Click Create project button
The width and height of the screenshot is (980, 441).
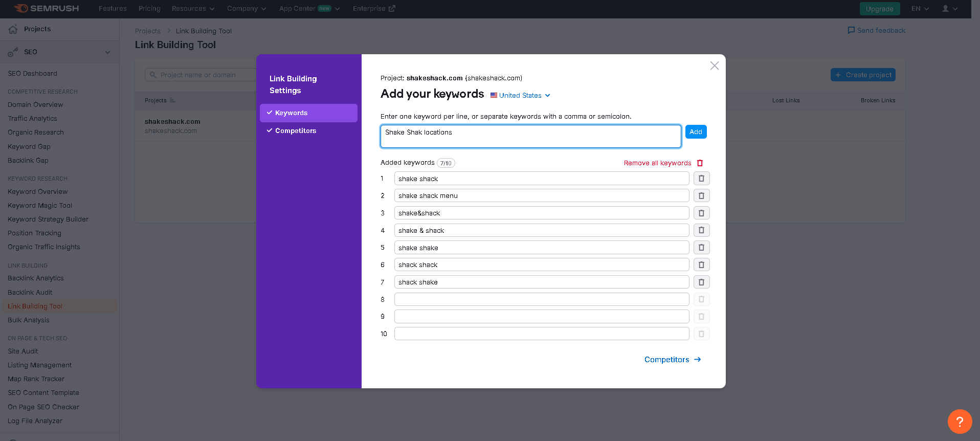click(x=863, y=75)
